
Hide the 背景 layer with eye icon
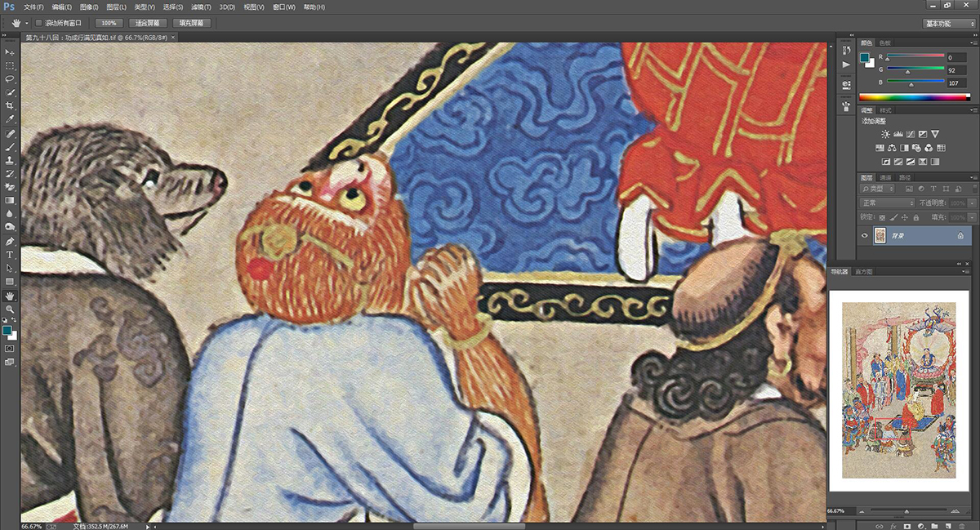(866, 235)
